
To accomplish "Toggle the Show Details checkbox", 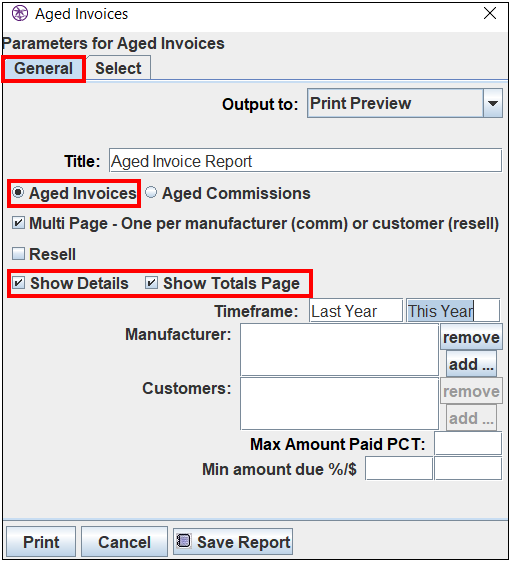I will tap(18, 283).
